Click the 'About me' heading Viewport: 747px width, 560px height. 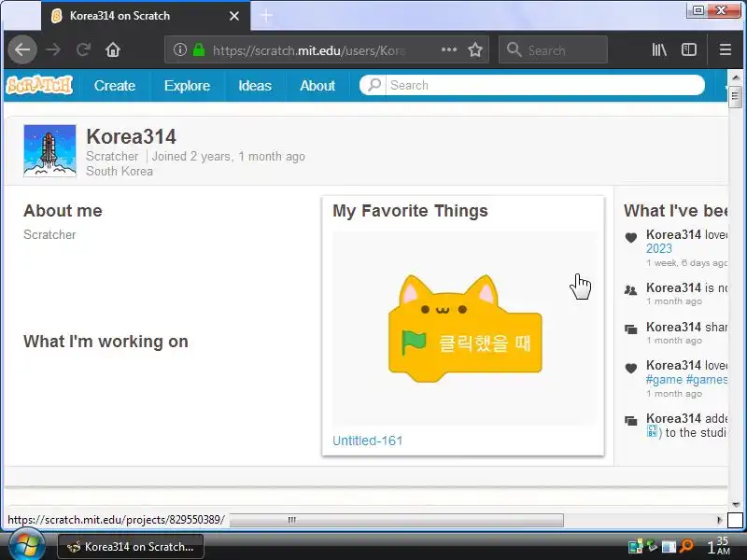[63, 211]
